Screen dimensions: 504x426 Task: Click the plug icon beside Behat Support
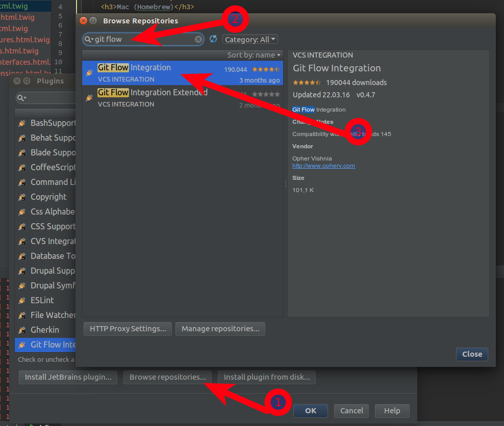22,138
